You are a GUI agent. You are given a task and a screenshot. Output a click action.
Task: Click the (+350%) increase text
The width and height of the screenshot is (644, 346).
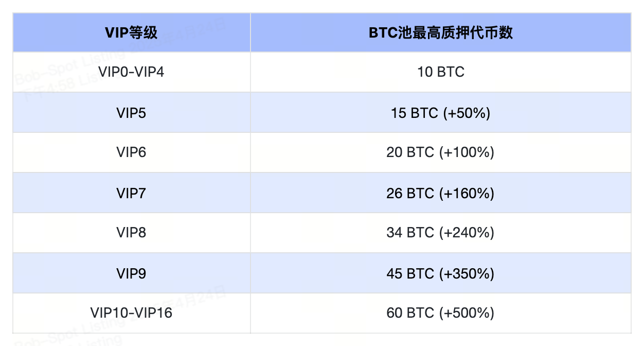click(x=467, y=273)
